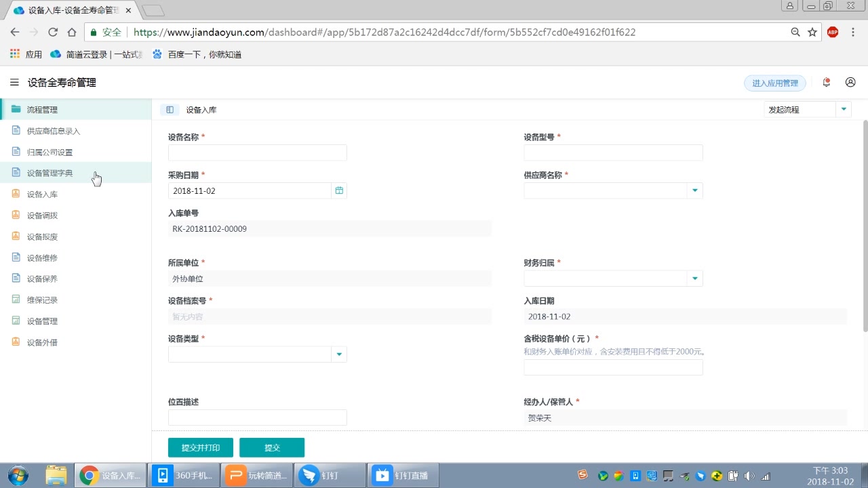This screenshot has height=488, width=868.
Task: Click the 提交 button
Action: (x=272, y=447)
